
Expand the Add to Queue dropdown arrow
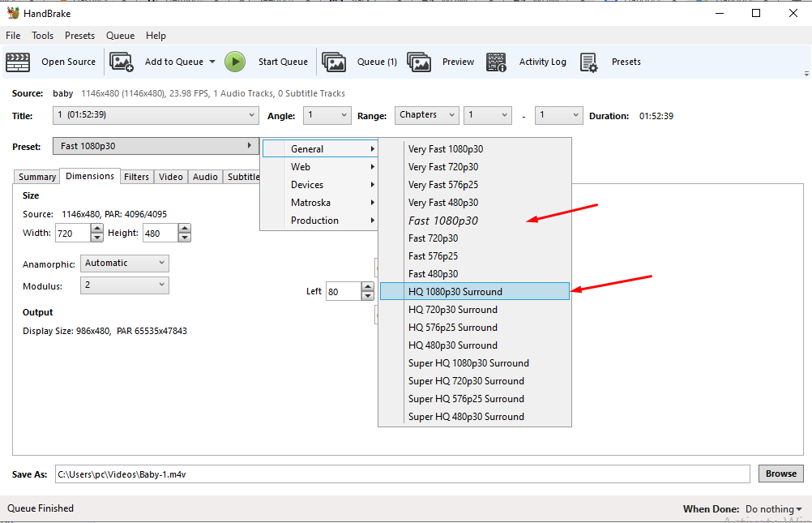[212, 62]
